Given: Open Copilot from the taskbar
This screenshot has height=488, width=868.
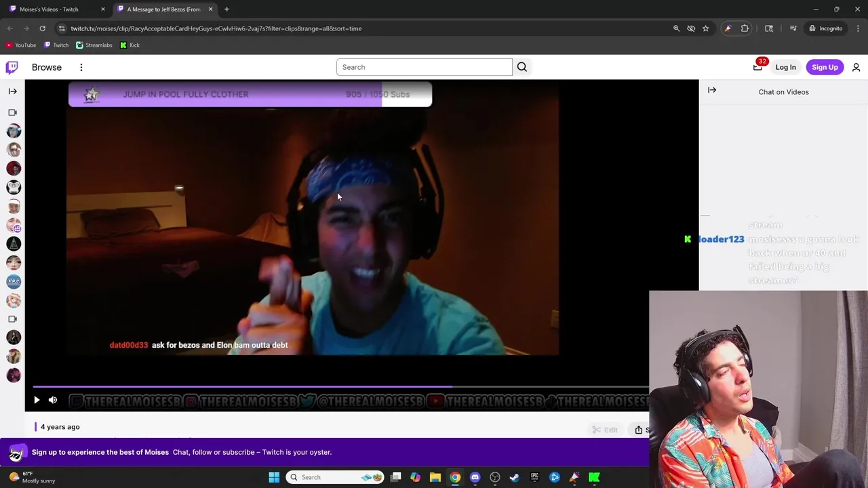Looking at the screenshot, I should [x=415, y=477].
